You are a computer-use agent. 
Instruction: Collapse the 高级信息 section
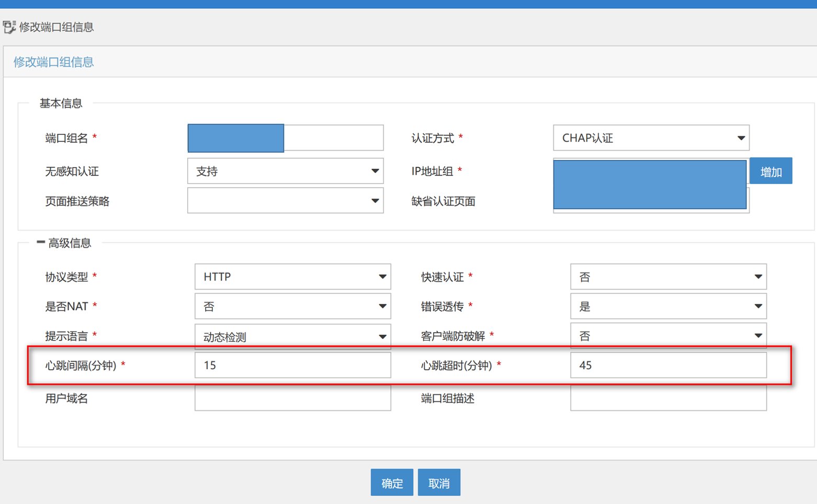(x=41, y=242)
